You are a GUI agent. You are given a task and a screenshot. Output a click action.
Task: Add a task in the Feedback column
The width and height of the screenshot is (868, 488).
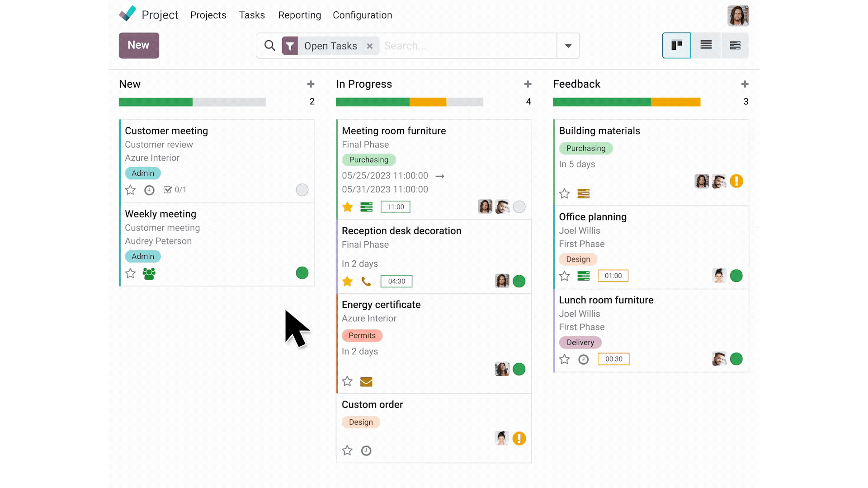(745, 84)
